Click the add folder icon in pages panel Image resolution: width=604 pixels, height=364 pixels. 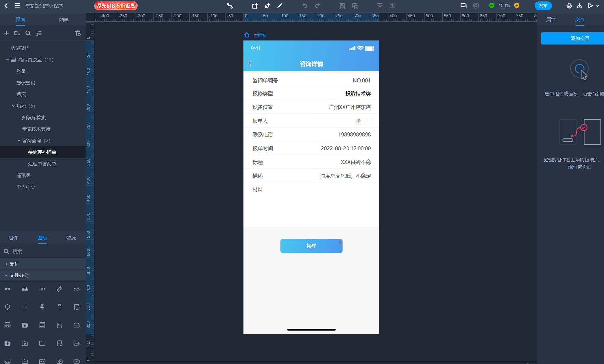[17, 33]
